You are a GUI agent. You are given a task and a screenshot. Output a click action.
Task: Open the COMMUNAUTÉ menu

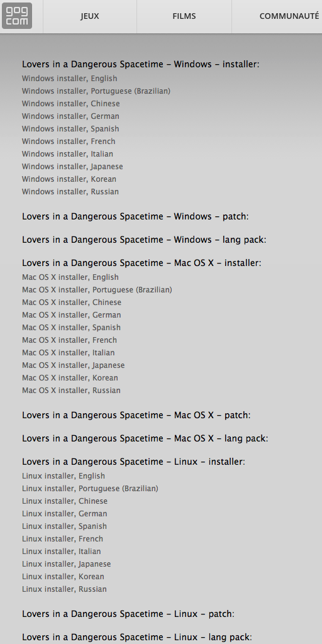[289, 16]
